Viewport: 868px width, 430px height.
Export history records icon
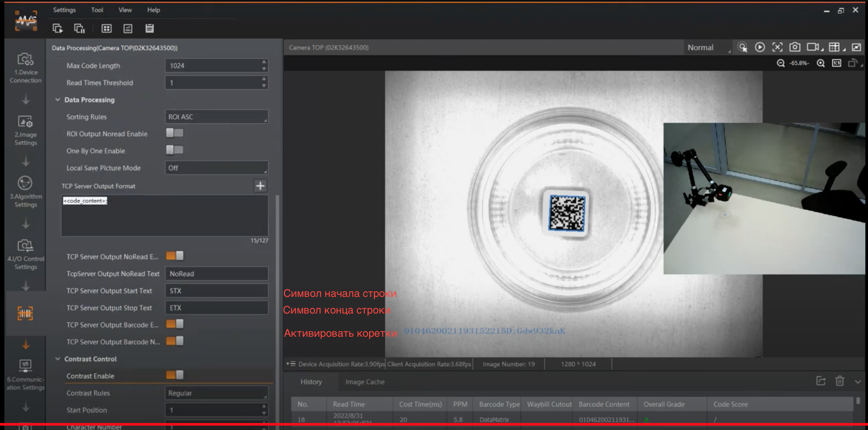(821, 381)
